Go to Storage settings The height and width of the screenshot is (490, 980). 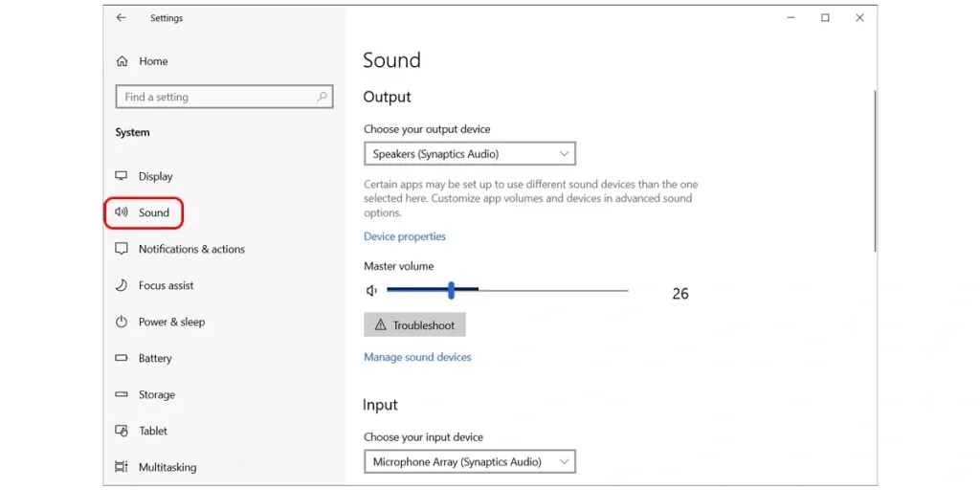point(156,394)
